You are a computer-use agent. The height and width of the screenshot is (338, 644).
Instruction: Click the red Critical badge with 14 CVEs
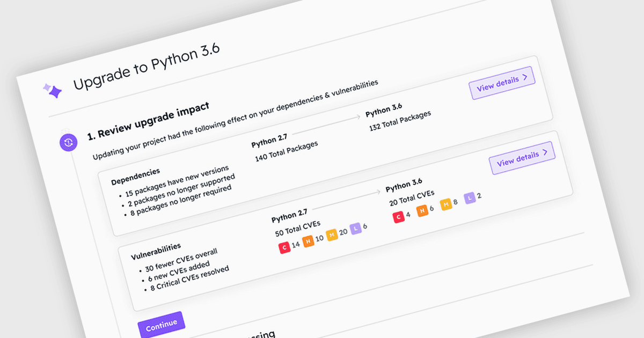tap(284, 247)
